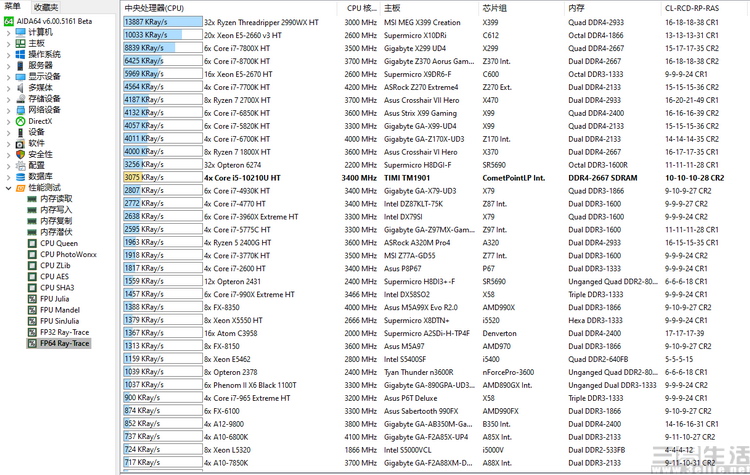Select the 16x Atom C3958 row

click(x=435, y=333)
